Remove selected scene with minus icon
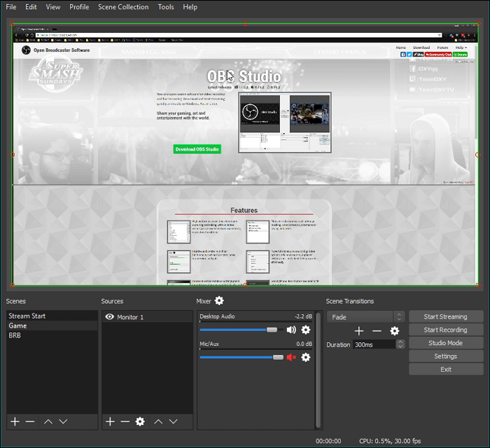490x448 pixels. [x=30, y=421]
